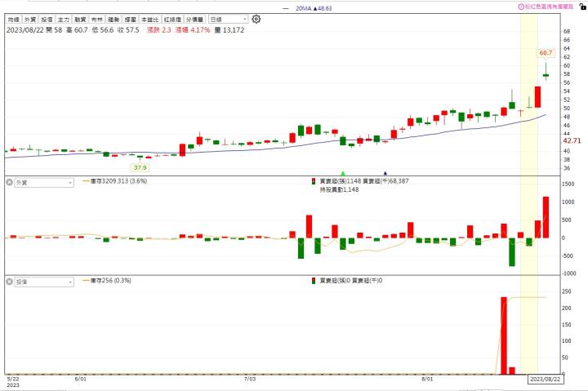588x391 pixels.
Task: Click the pink info circle icon
Action: tap(521, 6)
